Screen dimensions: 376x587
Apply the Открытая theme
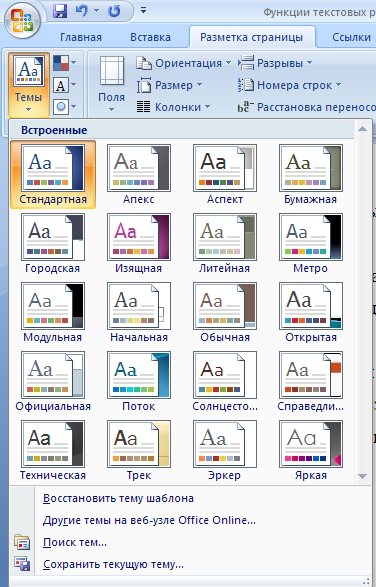click(310, 312)
